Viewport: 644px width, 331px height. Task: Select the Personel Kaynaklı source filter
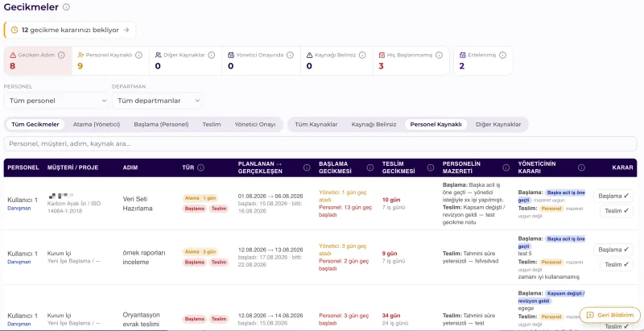pyautogui.click(x=436, y=125)
